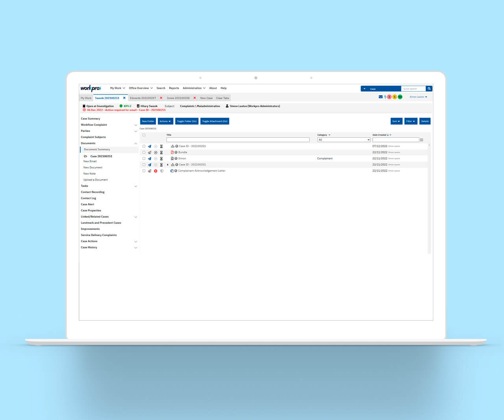
Task: Open the New Email link in the sidebar
Action: point(90,161)
